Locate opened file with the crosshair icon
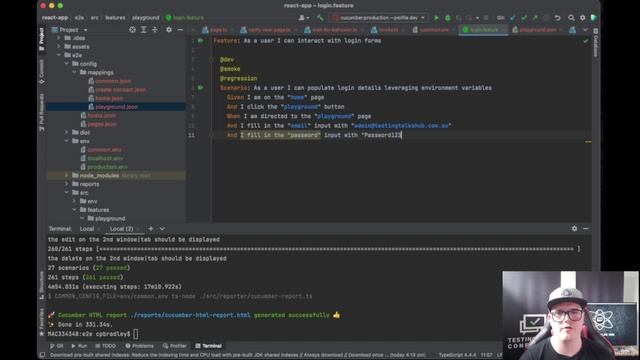 [x=132, y=30]
